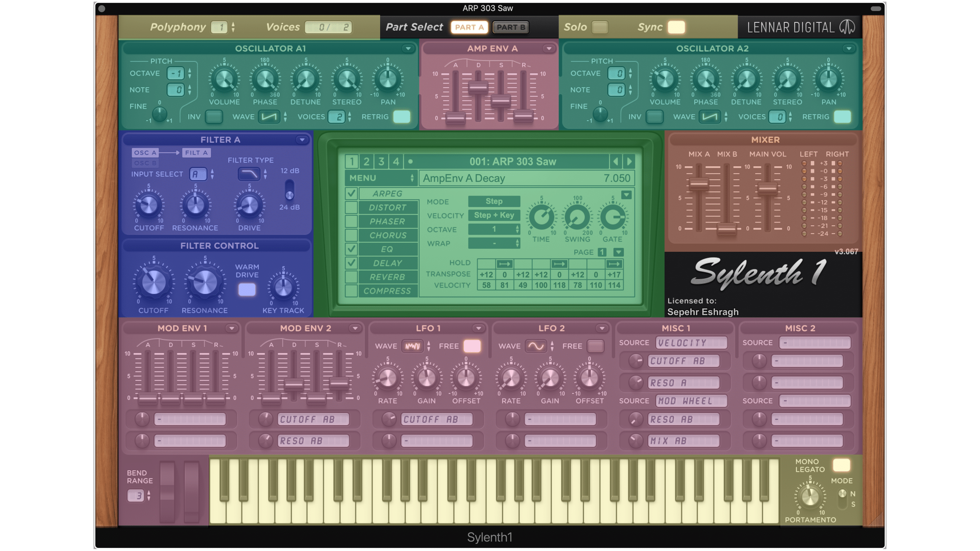The image size is (980, 551).
Task: Click the Filter A Resonance knob
Action: tap(195, 205)
